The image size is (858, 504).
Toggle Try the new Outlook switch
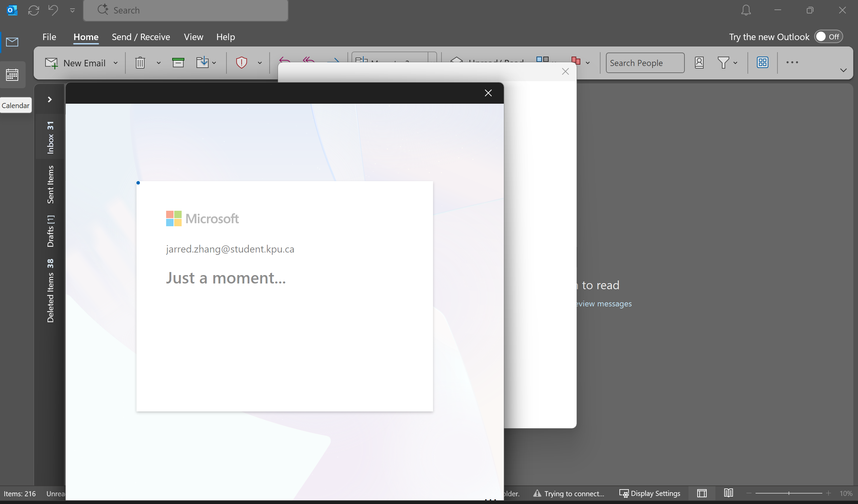click(x=828, y=37)
